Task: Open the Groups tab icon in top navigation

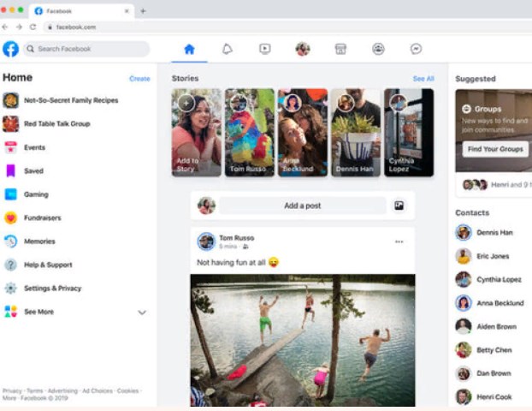Action: point(378,49)
